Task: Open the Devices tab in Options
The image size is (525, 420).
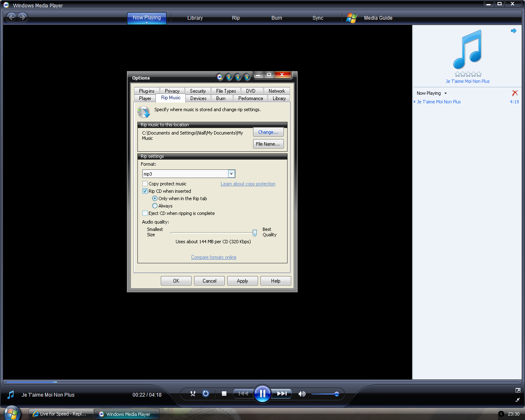Action: click(x=199, y=98)
